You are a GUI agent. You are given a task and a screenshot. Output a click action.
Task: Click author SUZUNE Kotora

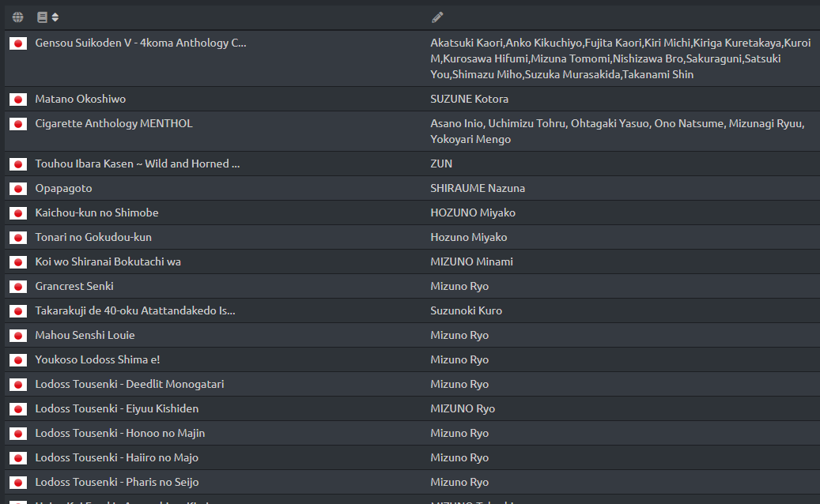[469, 99]
